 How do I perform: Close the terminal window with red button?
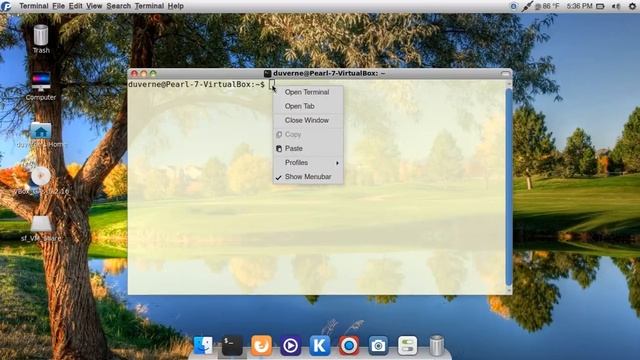coord(134,74)
